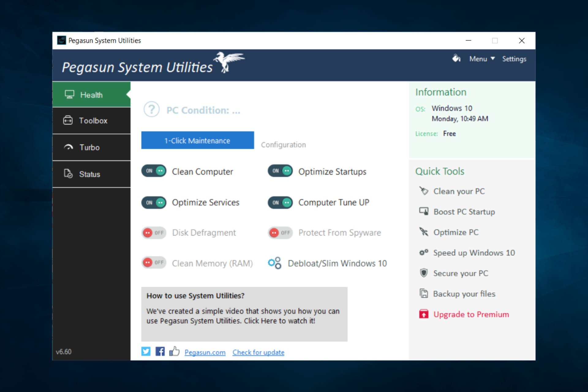Click the Windows 10 OS value
Screen dimensions: 588x392
[x=452, y=108]
